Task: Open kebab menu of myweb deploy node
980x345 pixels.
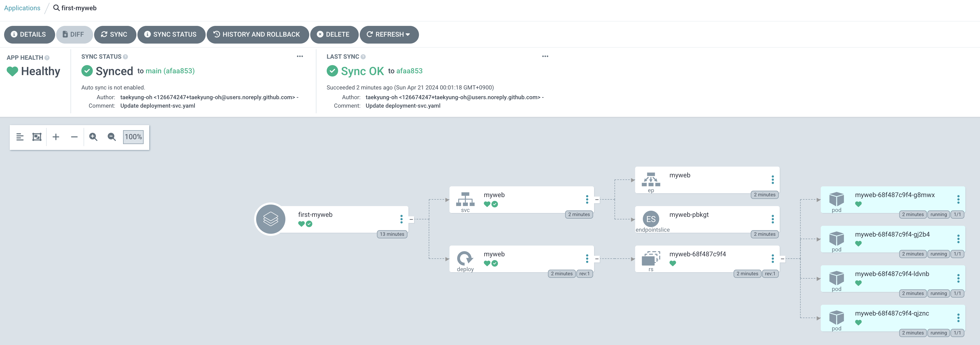Action: 587,259
